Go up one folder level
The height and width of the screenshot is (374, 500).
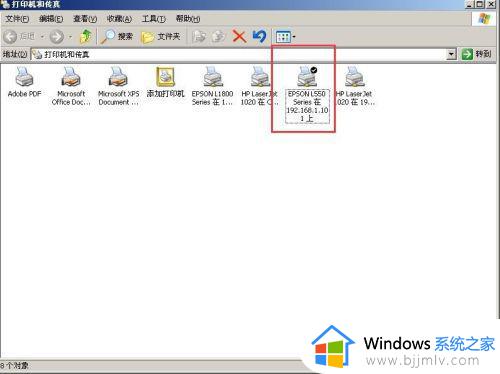(86, 36)
